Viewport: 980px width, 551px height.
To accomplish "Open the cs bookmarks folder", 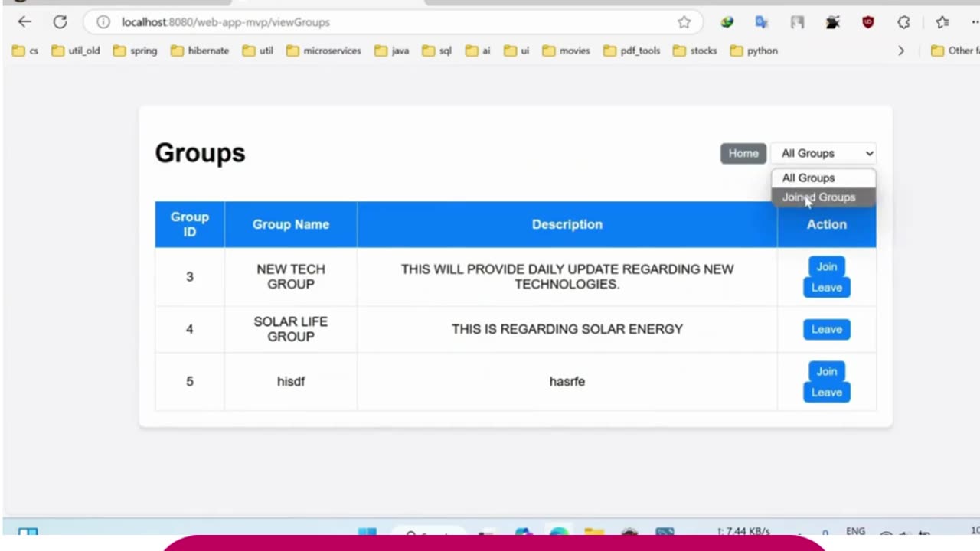I will pyautogui.click(x=25, y=51).
